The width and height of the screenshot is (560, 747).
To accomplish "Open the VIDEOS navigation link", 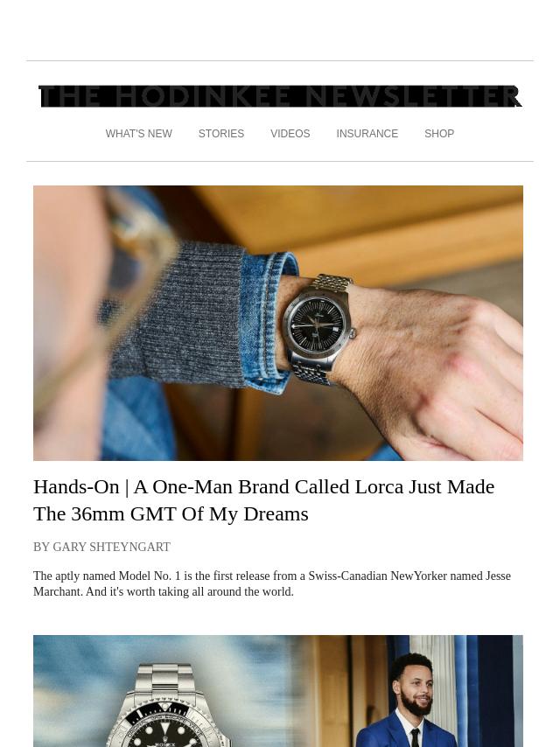I will pyautogui.click(x=290, y=134).
